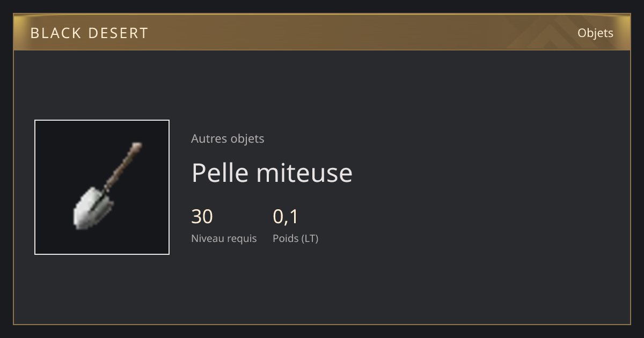Image resolution: width=644 pixels, height=338 pixels.
Task: Click the white-bordered item thumbnail frame
Action: point(102,187)
